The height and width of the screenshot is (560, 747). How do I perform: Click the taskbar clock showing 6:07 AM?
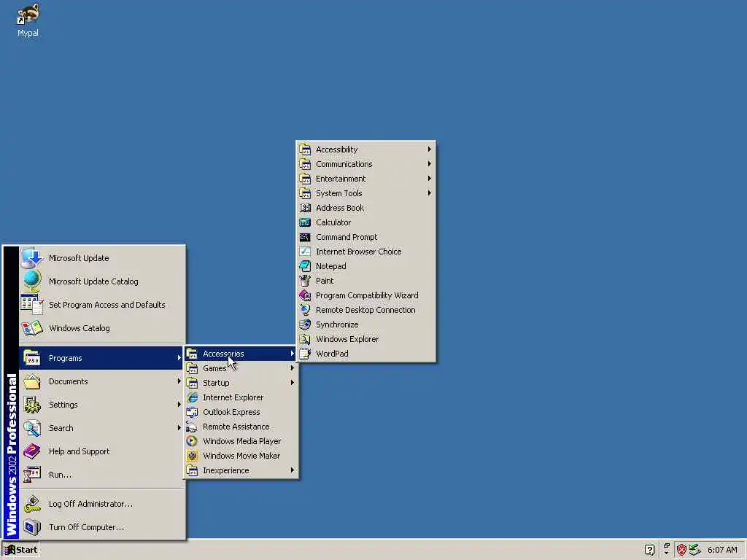[x=722, y=550]
